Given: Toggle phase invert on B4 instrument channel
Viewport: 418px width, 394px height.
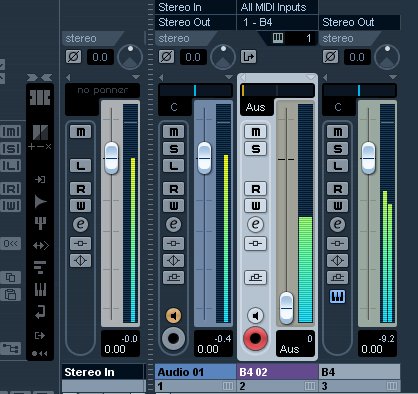Looking at the screenshot, I should point(330,57).
